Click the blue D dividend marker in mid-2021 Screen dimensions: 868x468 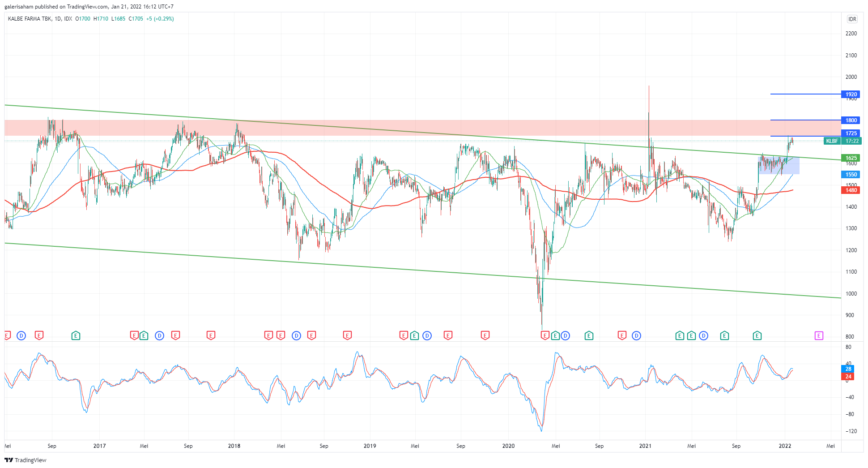703,335
